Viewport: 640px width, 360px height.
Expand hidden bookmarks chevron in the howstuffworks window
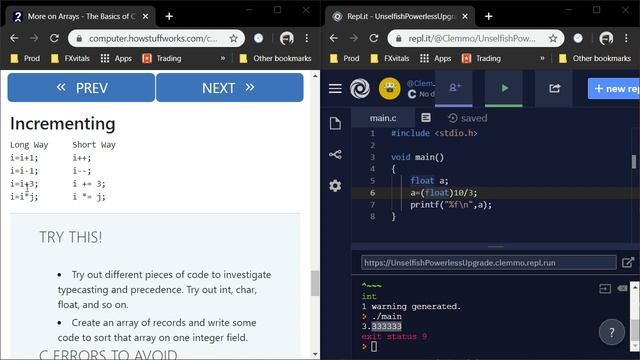pos(222,58)
